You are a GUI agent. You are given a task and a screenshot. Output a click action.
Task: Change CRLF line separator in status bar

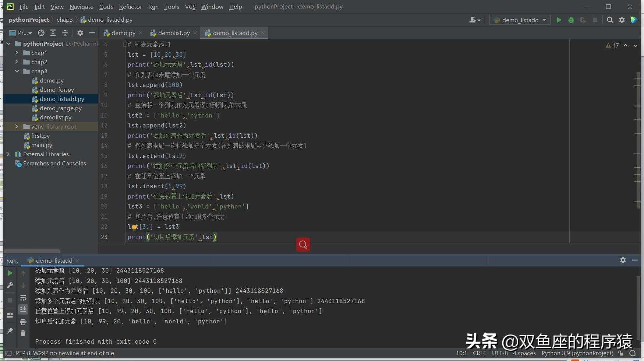point(479,353)
